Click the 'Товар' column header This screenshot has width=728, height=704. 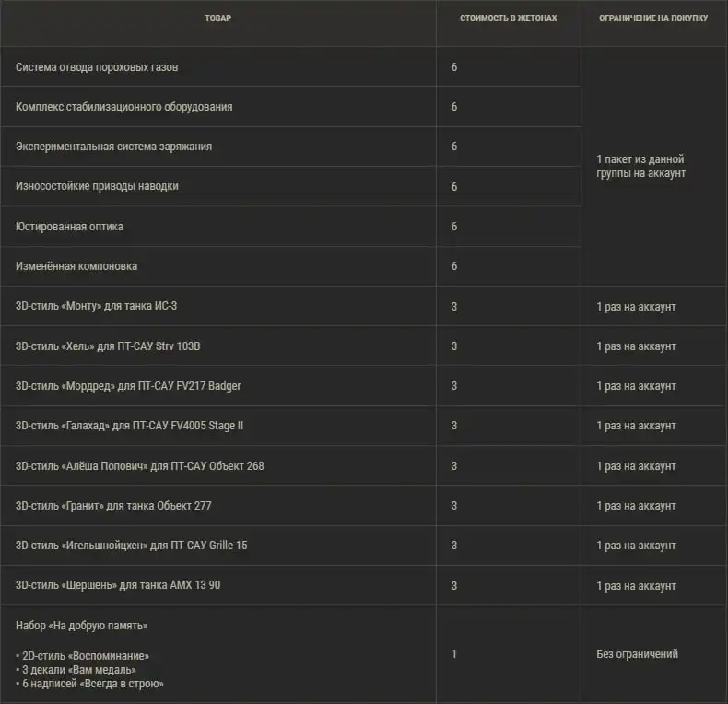pyautogui.click(x=217, y=18)
